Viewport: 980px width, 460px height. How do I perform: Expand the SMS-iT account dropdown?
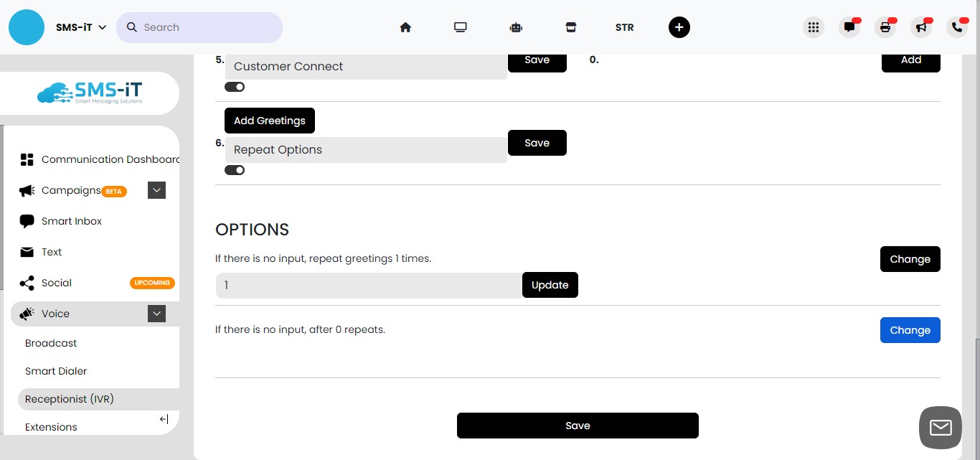103,27
